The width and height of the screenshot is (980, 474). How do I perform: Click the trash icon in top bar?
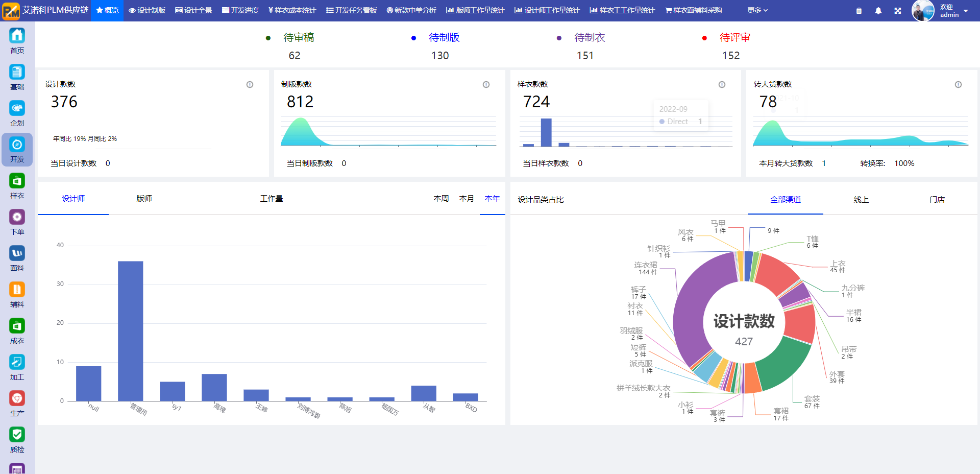coord(859,10)
